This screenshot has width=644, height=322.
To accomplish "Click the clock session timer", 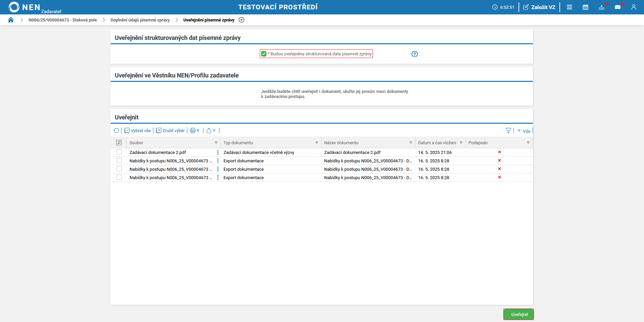I will (x=503, y=7).
